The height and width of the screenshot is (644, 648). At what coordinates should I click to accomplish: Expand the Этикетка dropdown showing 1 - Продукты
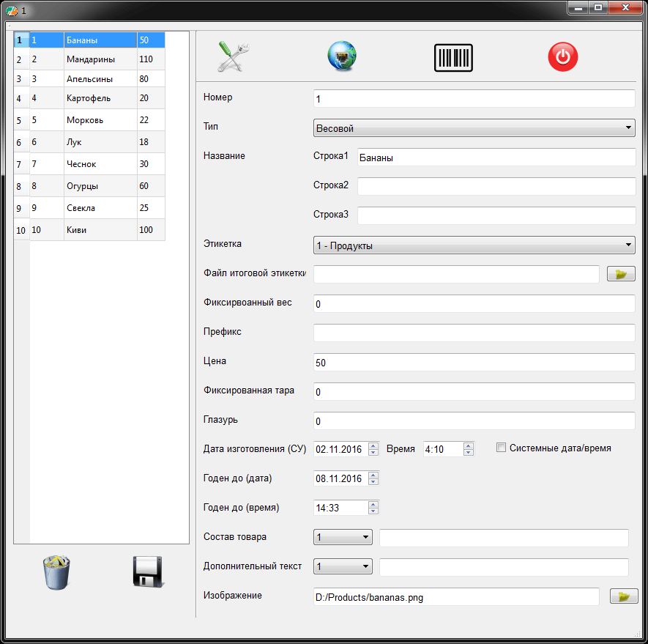474,245
